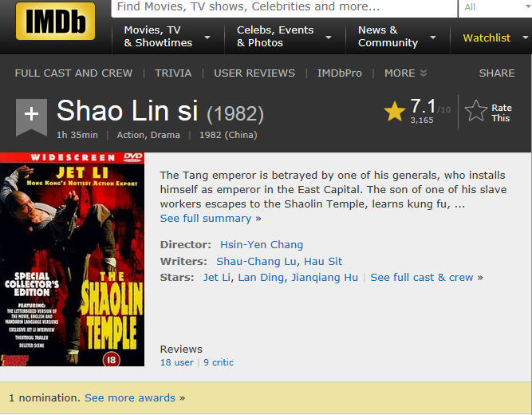
Task: Expand News & Community menu
Action: (433, 37)
